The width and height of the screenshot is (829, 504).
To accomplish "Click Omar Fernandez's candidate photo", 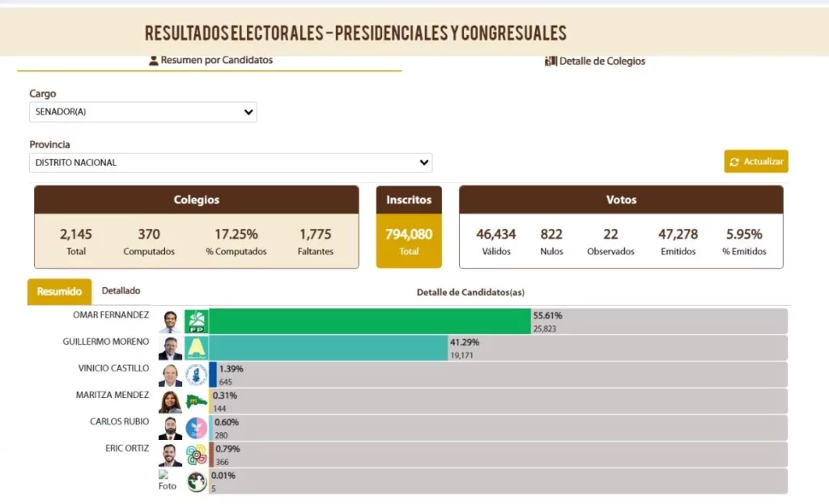I will 170,321.
